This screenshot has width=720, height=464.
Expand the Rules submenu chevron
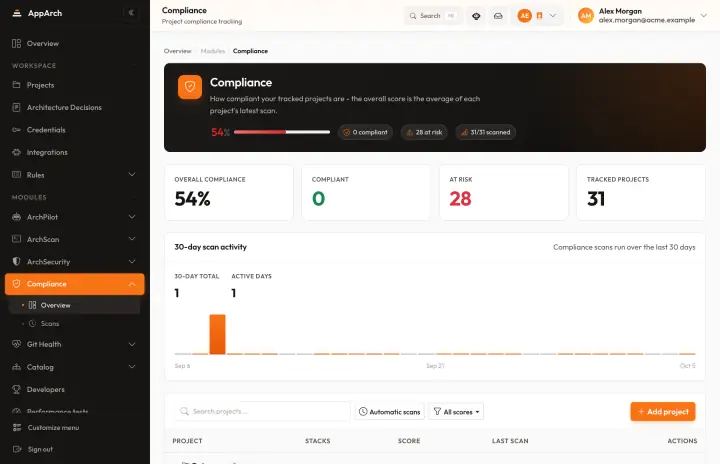coord(132,175)
